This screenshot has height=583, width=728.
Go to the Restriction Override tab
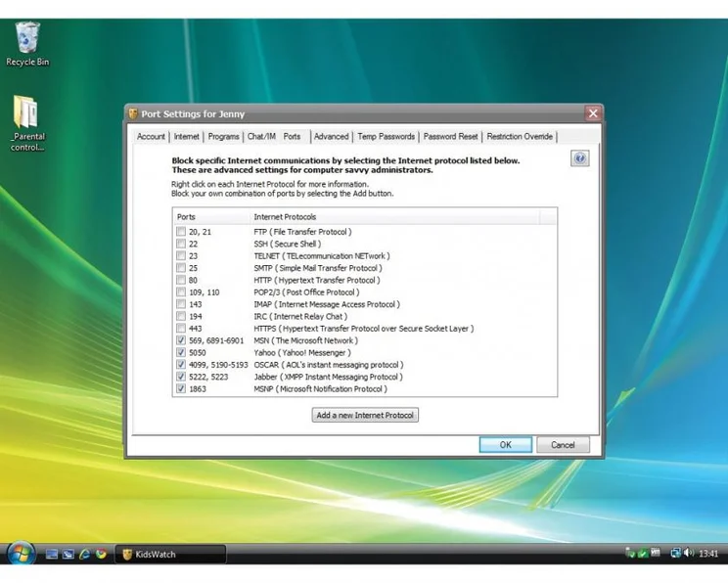point(520,137)
